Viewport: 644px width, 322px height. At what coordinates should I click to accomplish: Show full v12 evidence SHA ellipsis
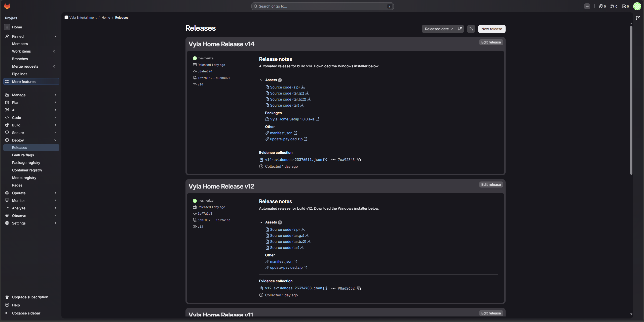point(333,288)
